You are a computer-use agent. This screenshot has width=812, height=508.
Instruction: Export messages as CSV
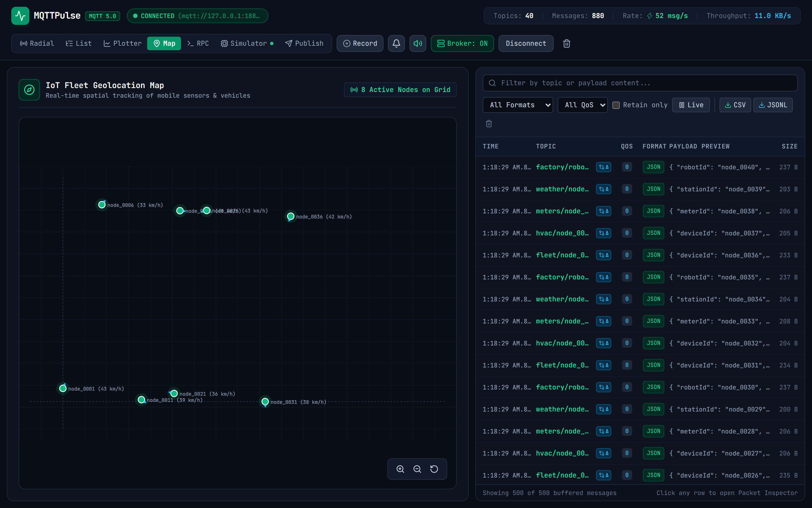pos(735,105)
